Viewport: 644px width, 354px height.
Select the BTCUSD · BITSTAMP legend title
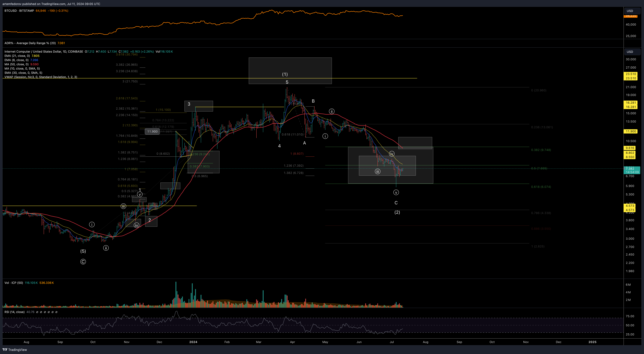(x=19, y=11)
